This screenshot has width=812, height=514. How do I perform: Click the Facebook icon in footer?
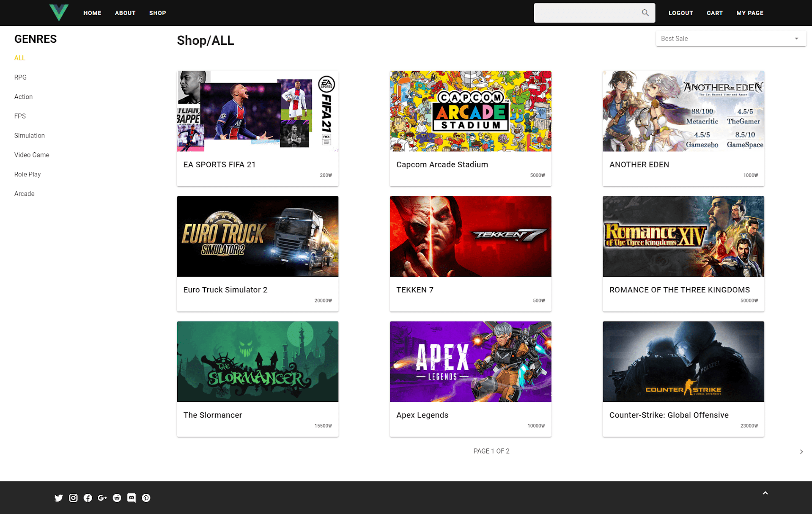(88, 498)
